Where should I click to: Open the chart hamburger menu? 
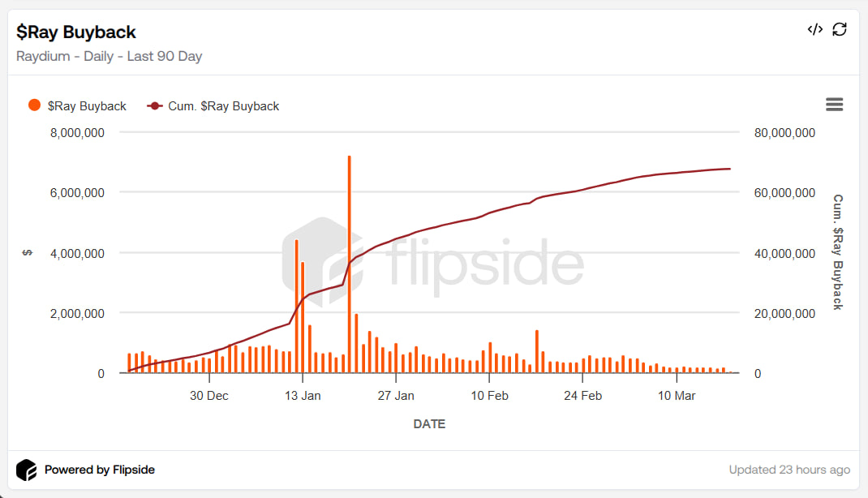pyautogui.click(x=834, y=105)
